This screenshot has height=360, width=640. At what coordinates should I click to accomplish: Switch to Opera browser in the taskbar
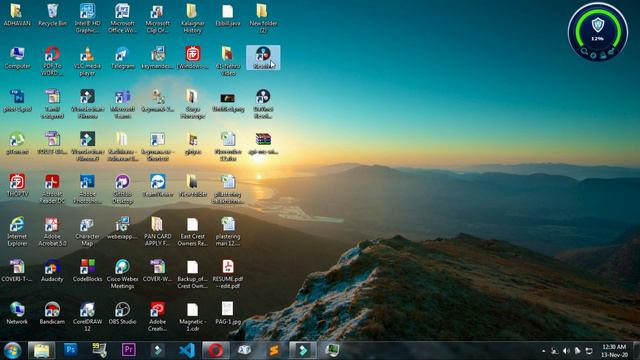(216, 351)
